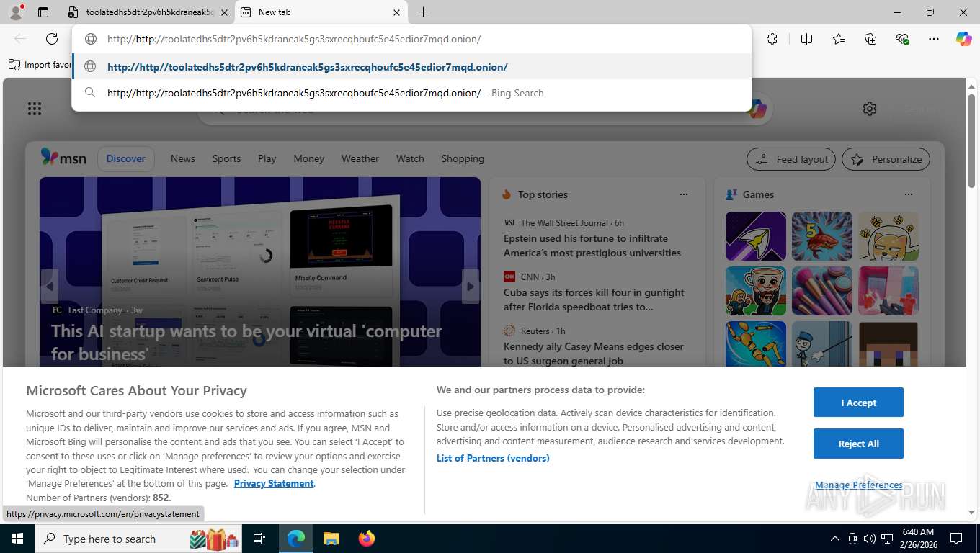Open Manage Preferences link

tap(858, 485)
